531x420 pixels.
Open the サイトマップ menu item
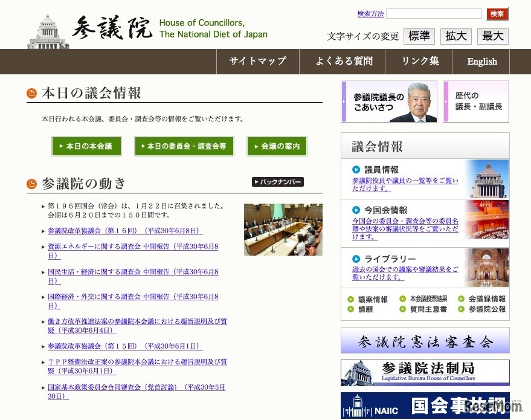click(x=257, y=61)
